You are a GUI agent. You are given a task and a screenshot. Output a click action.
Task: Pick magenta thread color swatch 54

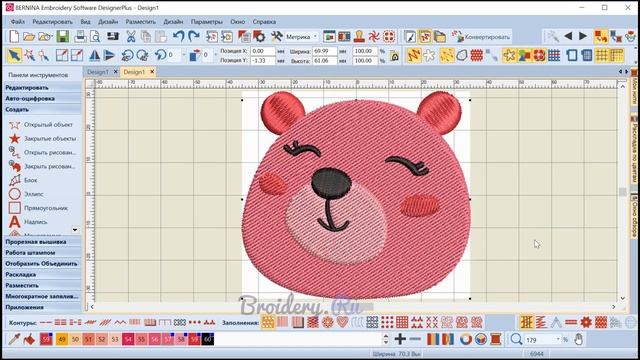click(x=128, y=339)
